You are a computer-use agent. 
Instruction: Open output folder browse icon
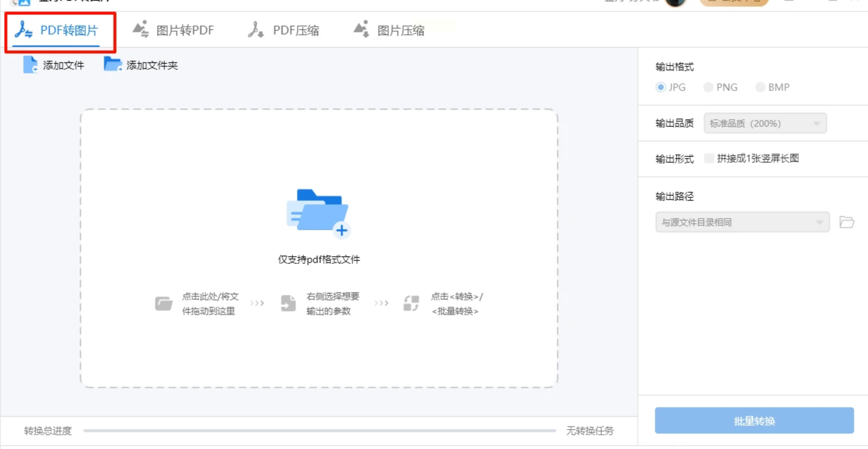pos(846,222)
